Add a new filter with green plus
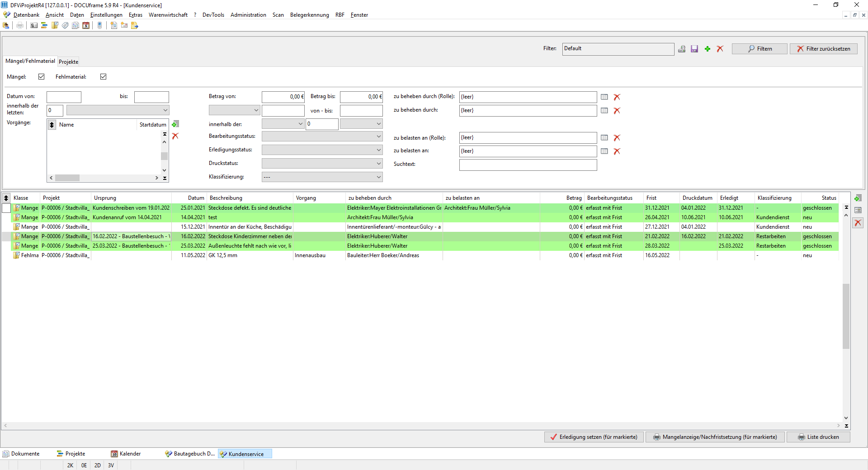 click(708, 49)
